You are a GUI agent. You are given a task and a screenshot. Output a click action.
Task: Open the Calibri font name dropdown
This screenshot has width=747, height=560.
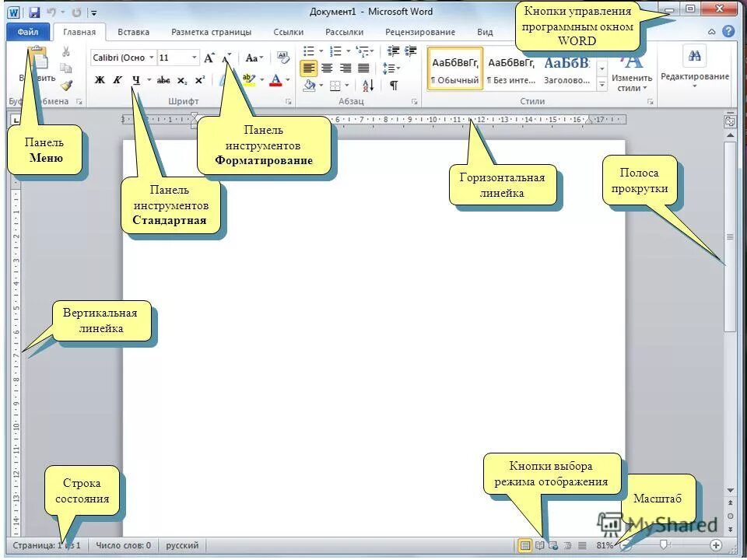(x=152, y=58)
